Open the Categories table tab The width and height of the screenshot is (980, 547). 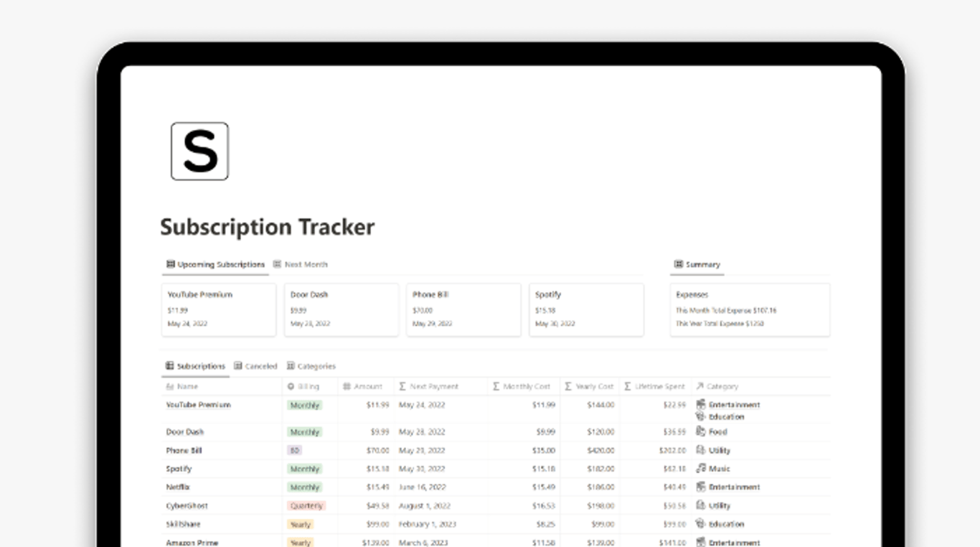point(311,366)
